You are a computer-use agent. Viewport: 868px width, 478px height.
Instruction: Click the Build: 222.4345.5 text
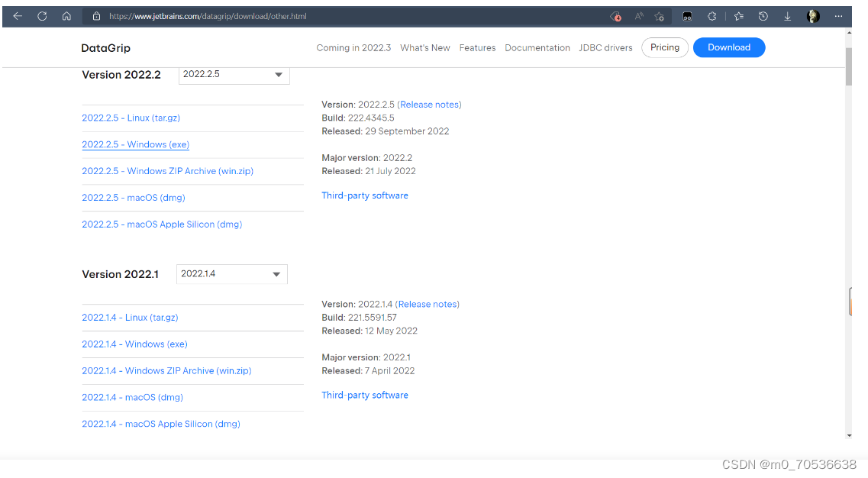(x=358, y=118)
